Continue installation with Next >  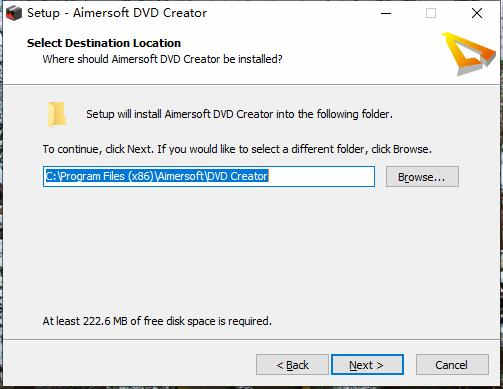(367, 365)
